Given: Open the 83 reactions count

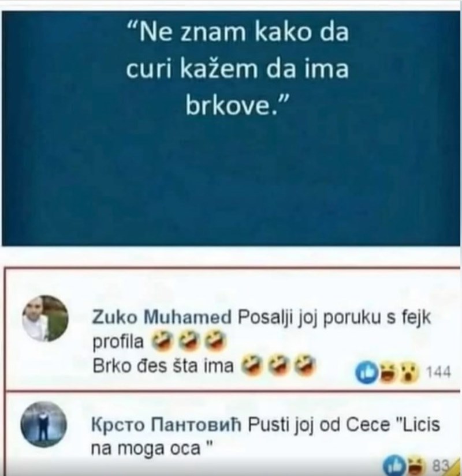Looking at the screenshot, I should tap(440, 464).
